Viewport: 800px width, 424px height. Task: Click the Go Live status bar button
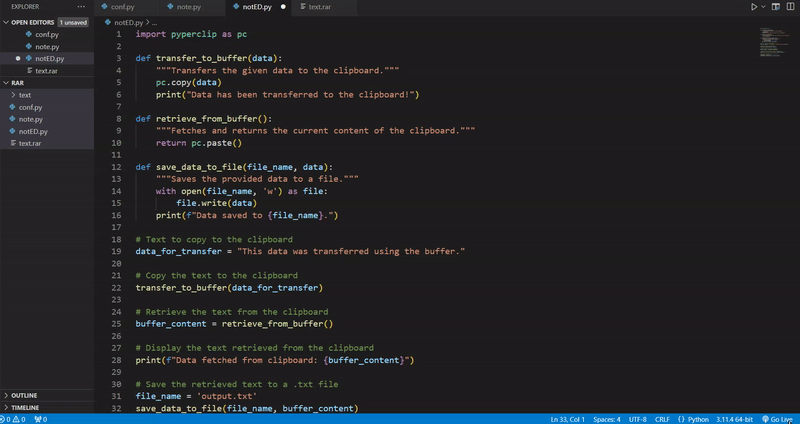click(776, 419)
